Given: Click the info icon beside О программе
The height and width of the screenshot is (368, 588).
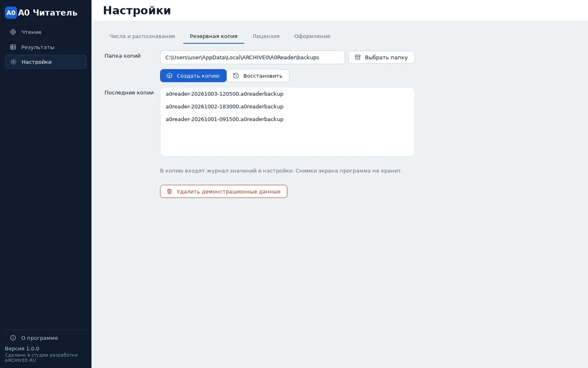Looking at the screenshot, I should point(13,338).
